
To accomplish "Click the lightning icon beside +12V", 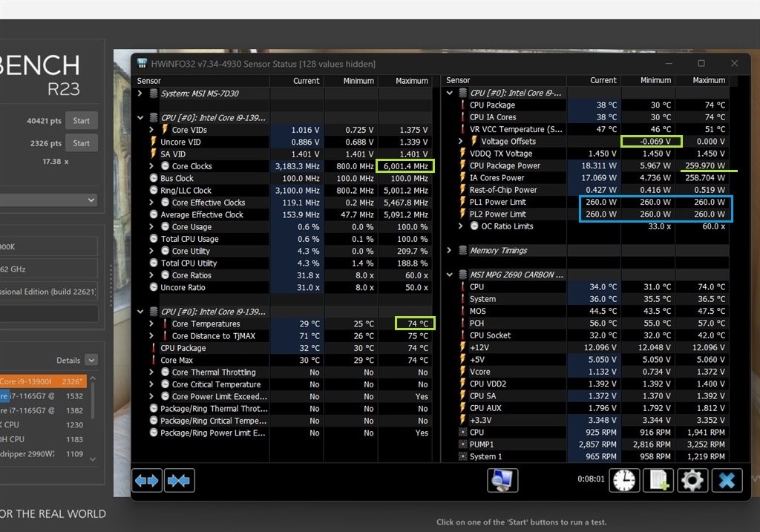I will pyautogui.click(x=462, y=347).
